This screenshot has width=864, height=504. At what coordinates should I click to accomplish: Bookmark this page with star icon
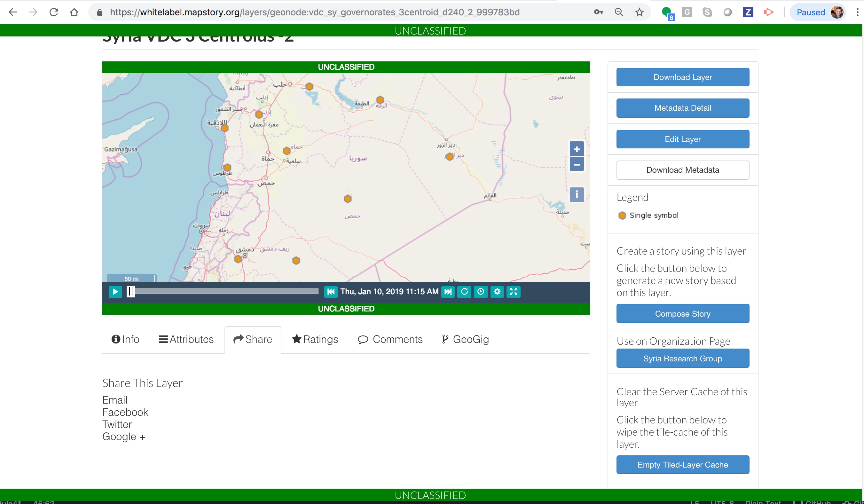(639, 12)
